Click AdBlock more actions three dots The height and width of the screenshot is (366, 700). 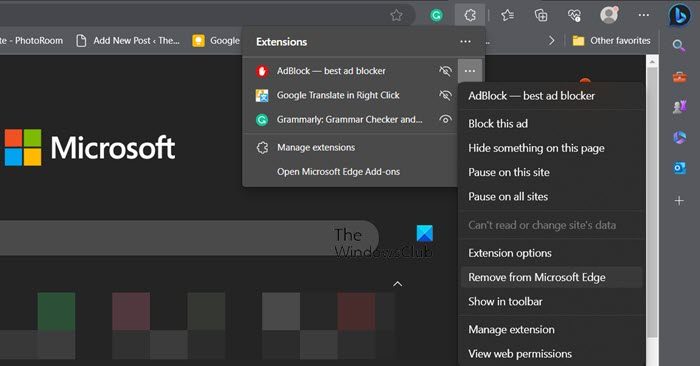pyautogui.click(x=470, y=71)
